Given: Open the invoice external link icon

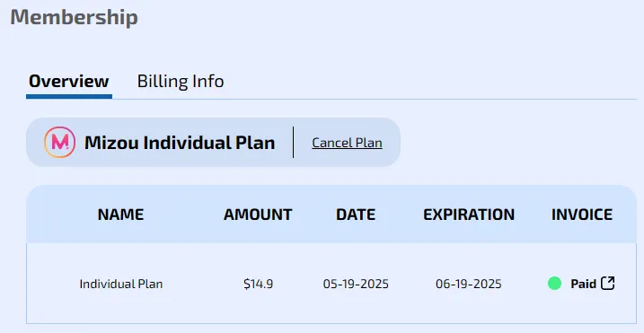Looking at the screenshot, I should [607, 284].
